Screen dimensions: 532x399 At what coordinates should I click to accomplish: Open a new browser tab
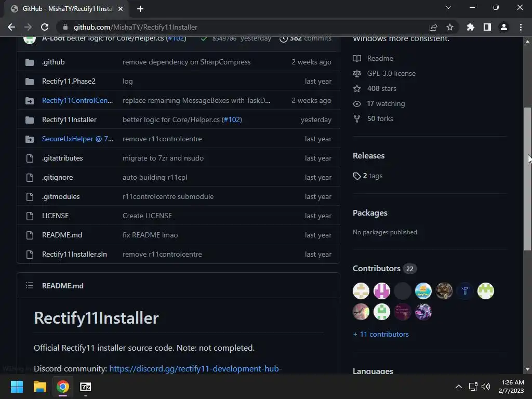[x=140, y=9]
